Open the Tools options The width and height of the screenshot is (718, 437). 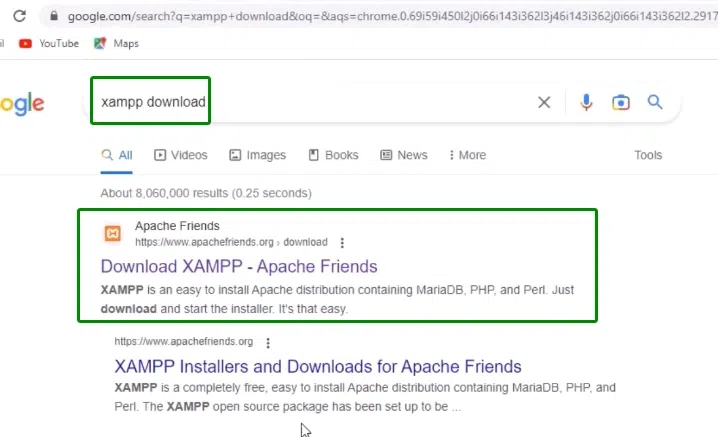pos(648,155)
